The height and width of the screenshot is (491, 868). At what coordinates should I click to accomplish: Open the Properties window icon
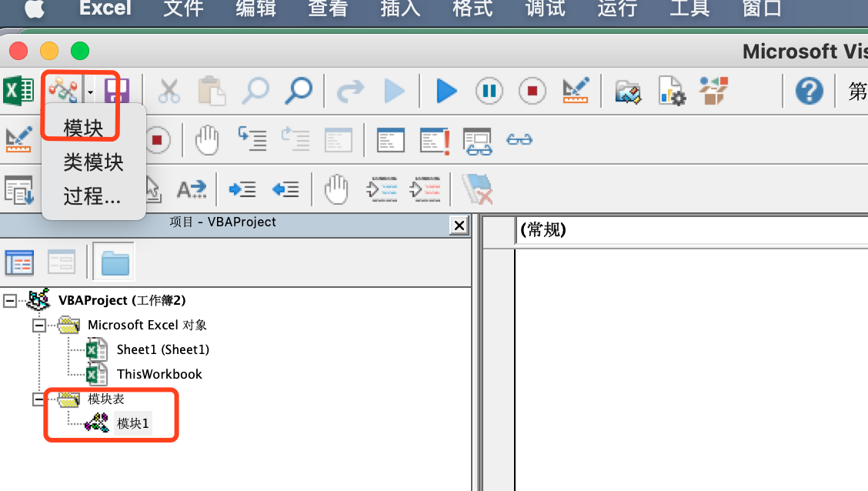pyautogui.click(x=672, y=91)
